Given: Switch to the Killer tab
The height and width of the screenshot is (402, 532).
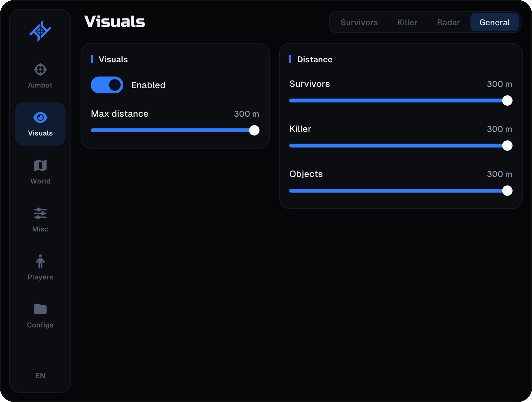Looking at the screenshot, I should coord(407,22).
